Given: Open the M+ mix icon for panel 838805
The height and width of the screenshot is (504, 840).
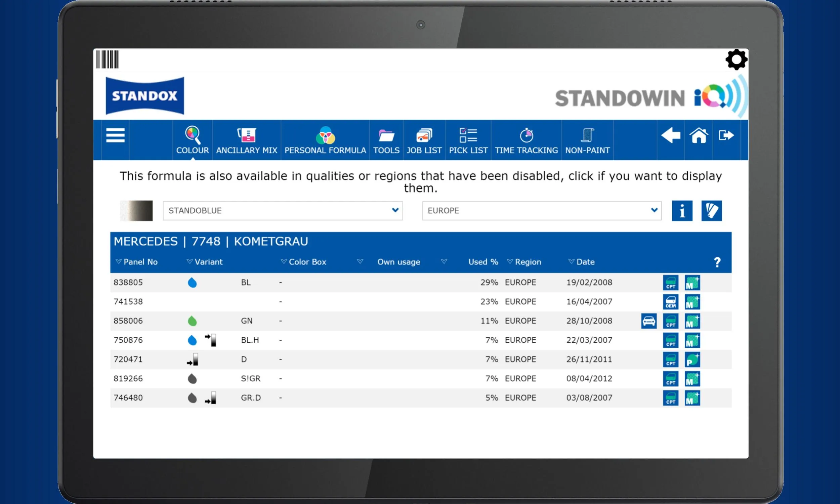Looking at the screenshot, I should 692,283.
